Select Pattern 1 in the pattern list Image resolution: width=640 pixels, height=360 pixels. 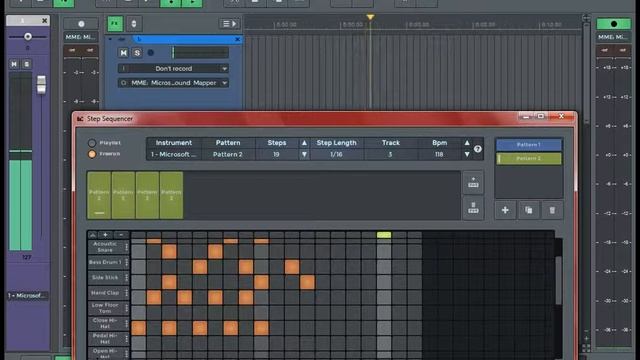529,144
